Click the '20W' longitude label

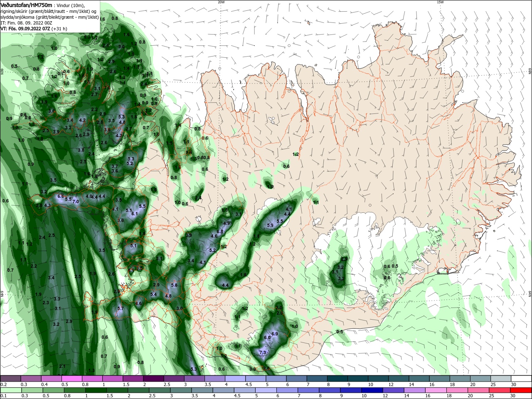pyautogui.click(x=221, y=2)
